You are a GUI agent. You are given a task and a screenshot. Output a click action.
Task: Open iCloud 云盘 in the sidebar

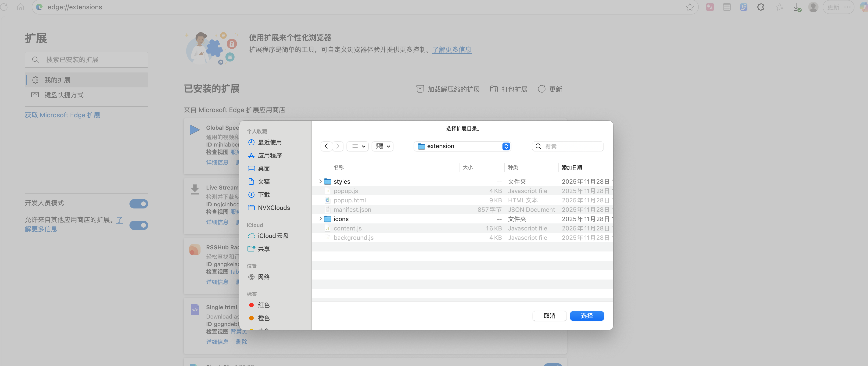[273, 236]
